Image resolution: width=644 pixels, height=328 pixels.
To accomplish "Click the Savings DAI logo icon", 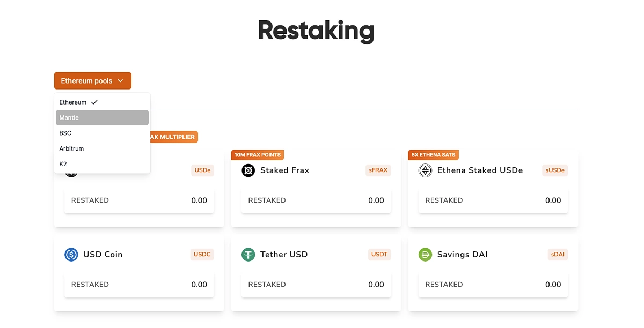I will coord(425,255).
